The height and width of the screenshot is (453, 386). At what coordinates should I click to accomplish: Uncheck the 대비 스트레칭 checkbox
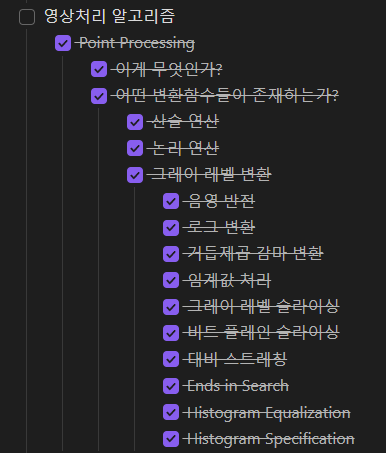click(x=171, y=359)
